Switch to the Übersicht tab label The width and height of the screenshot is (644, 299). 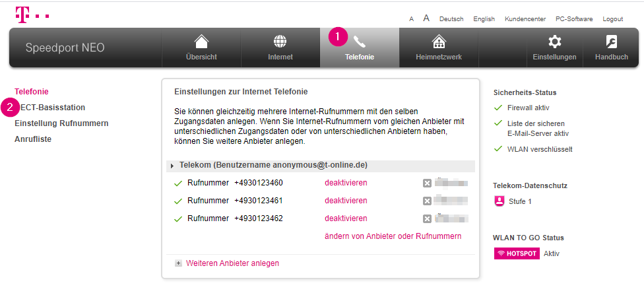click(x=201, y=57)
